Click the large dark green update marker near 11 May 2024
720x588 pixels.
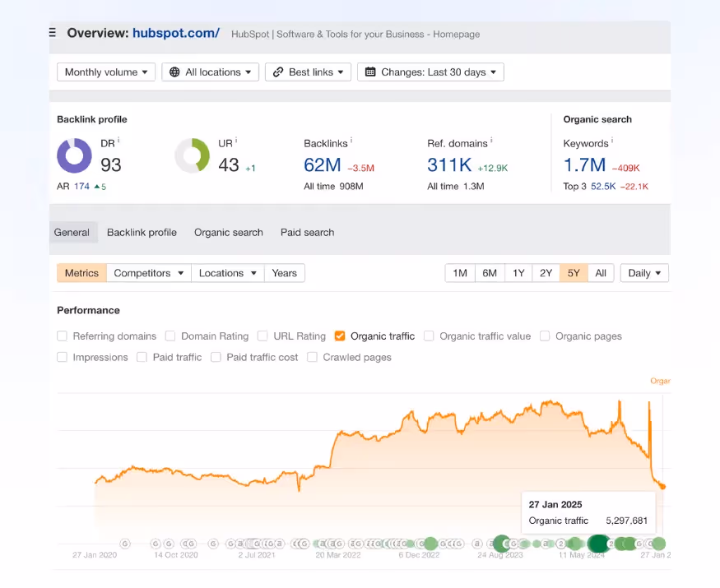click(598, 544)
